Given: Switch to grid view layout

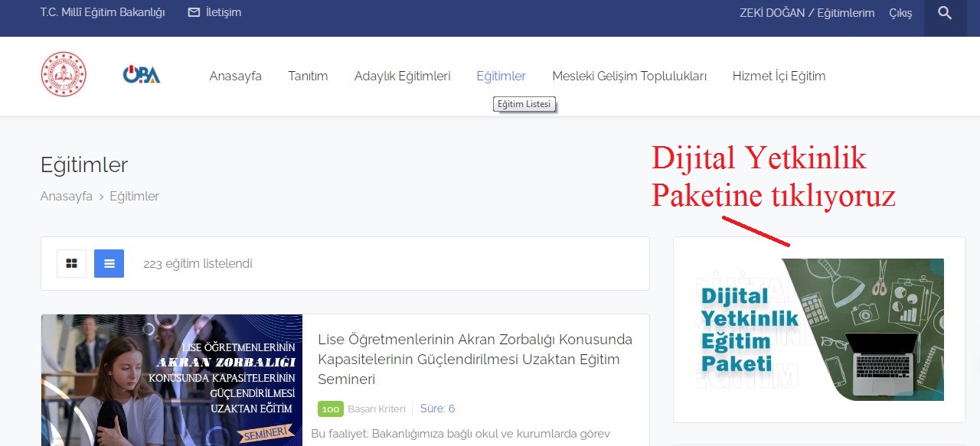Looking at the screenshot, I should (x=71, y=263).
